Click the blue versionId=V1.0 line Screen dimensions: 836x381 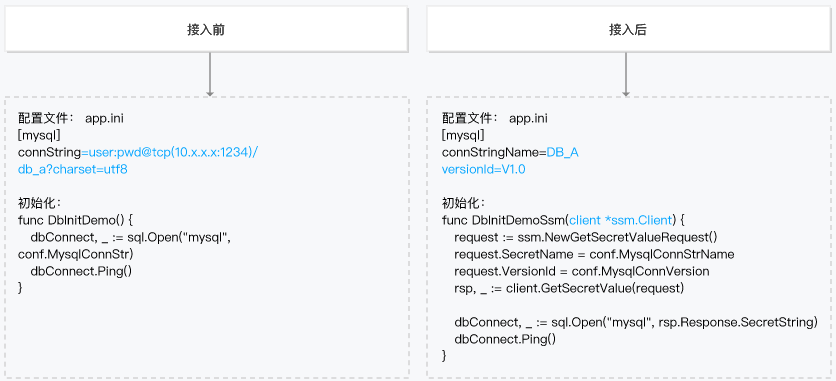pos(484,169)
